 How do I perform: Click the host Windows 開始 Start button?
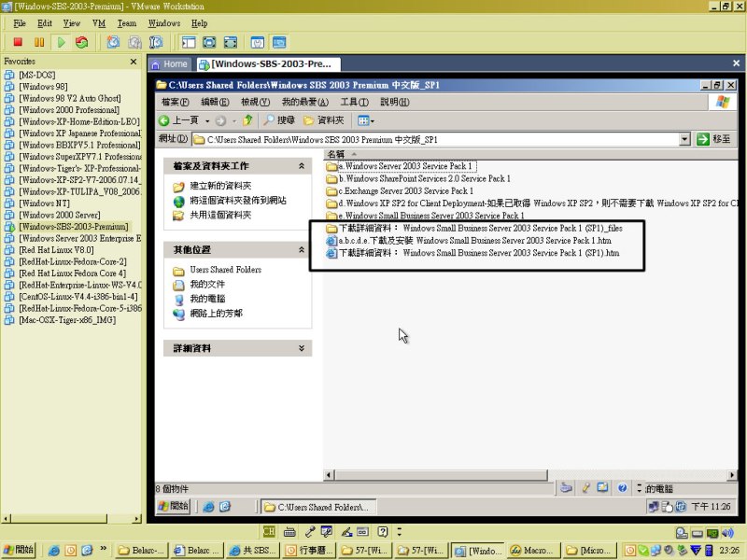pyautogui.click(x=19, y=550)
